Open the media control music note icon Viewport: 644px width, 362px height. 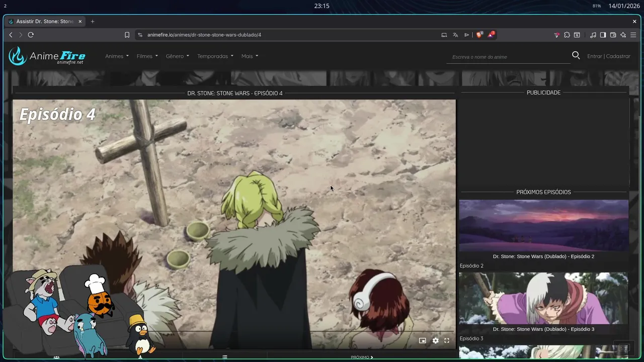[x=593, y=35]
